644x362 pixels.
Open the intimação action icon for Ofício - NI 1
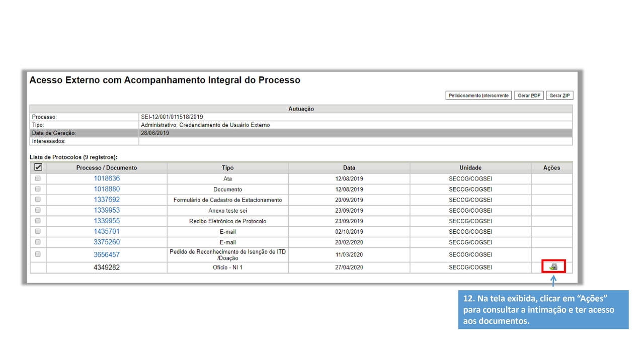(553, 266)
